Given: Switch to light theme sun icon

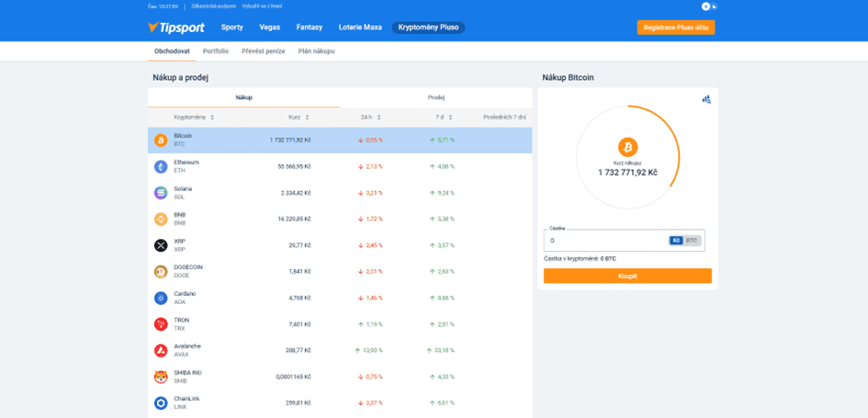Looking at the screenshot, I should (705, 6).
